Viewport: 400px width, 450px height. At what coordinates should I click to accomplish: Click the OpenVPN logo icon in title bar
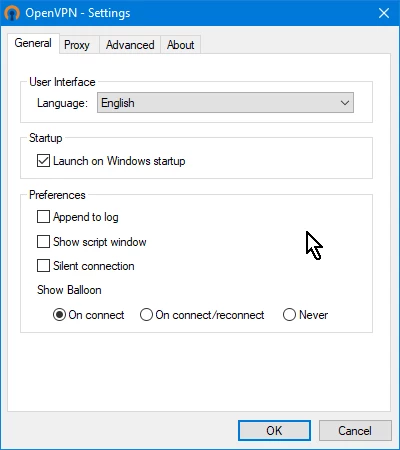click(12, 13)
